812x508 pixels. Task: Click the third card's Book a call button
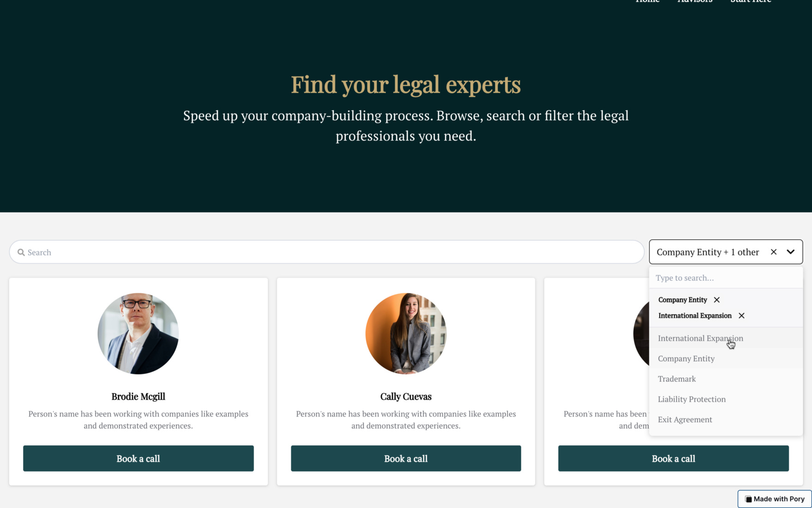pyautogui.click(x=674, y=459)
